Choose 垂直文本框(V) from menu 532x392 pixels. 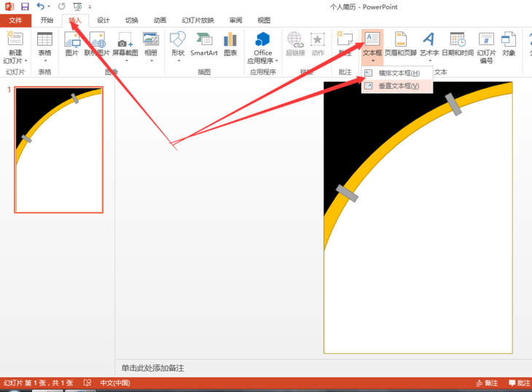pyautogui.click(x=398, y=86)
